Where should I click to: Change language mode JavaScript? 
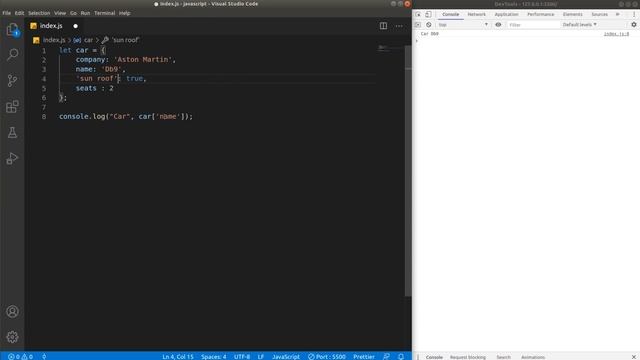[286, 356]
